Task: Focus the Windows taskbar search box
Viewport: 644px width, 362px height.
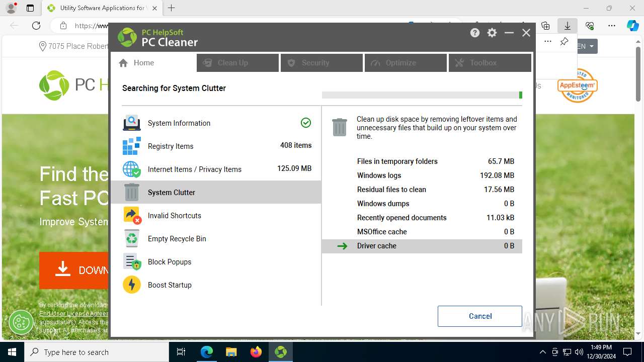Action: tap(97, 352)
